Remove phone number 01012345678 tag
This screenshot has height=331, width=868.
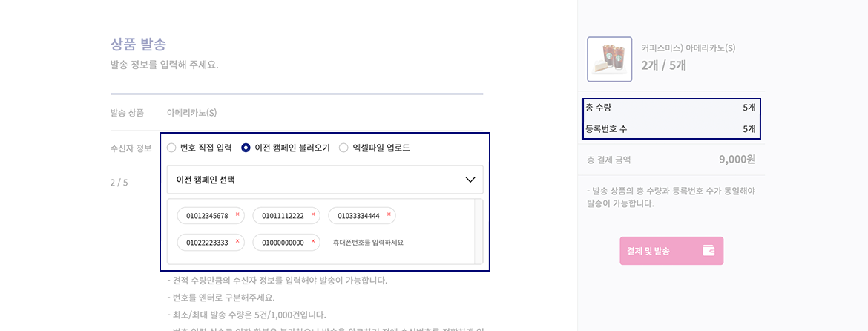pyautogui.click(x=237, y=214)
